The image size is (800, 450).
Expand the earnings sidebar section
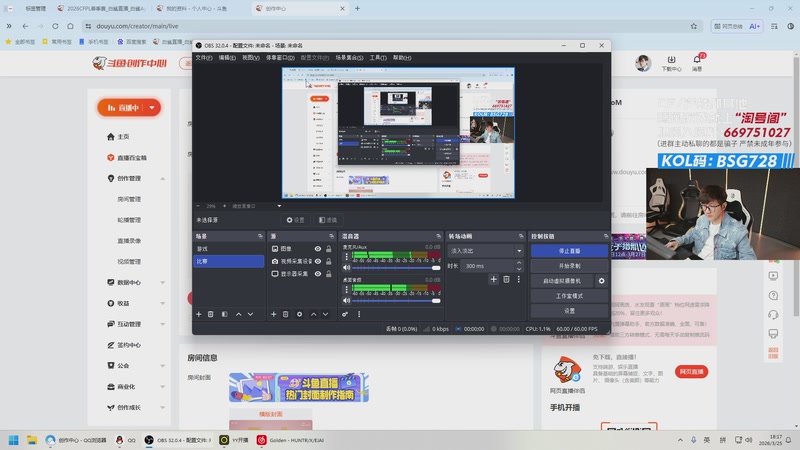163,303
